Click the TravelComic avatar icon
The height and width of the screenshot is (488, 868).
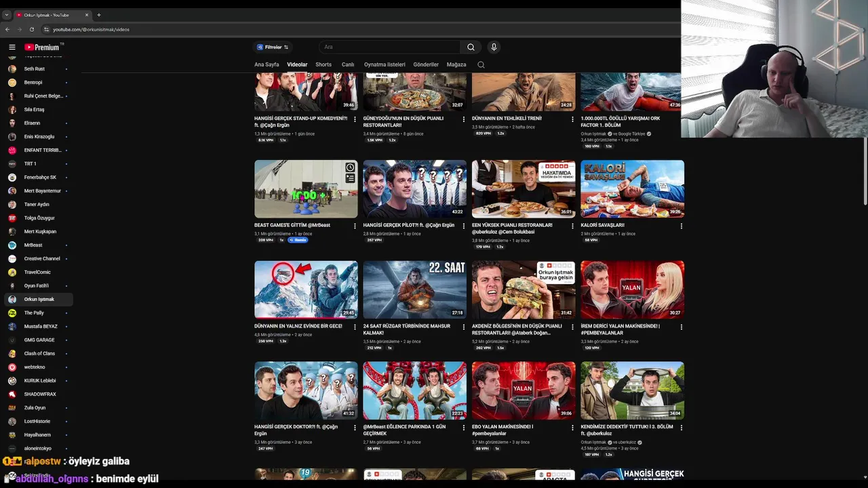point(12,272)
